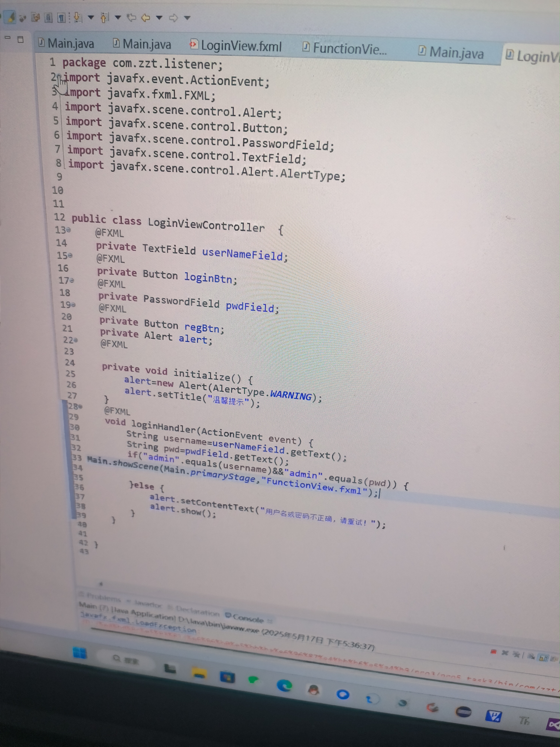Go to Last Edit Location icon
560x747 pixels.
131,17
